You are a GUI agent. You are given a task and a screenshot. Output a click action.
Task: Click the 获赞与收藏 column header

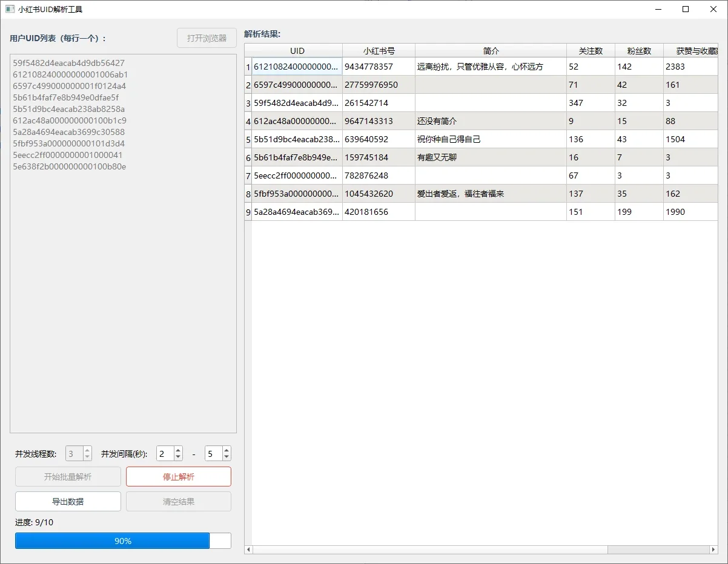click(691, 51)
